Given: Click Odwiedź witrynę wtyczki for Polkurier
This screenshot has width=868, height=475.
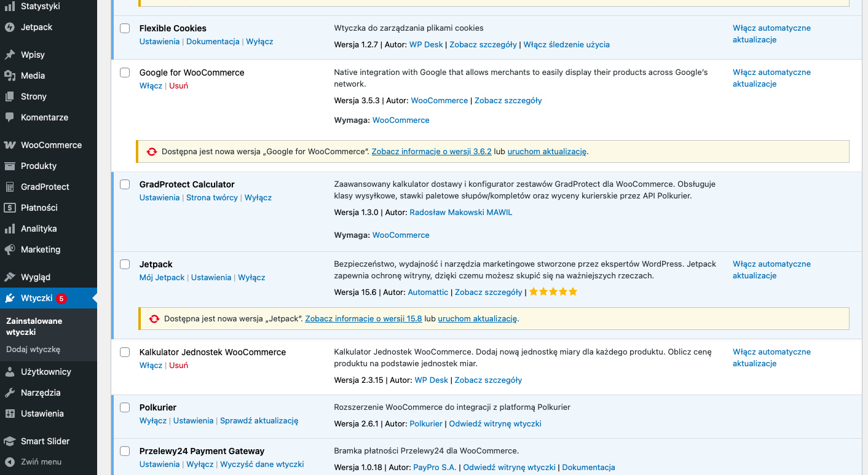Looking at the screenshot, I should 495,424.
